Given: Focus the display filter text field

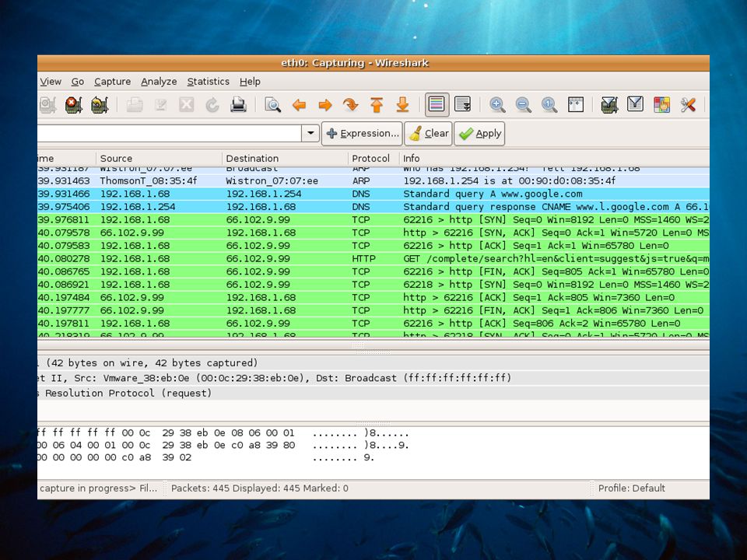Looking at the screenshot, I should (169, 133).
